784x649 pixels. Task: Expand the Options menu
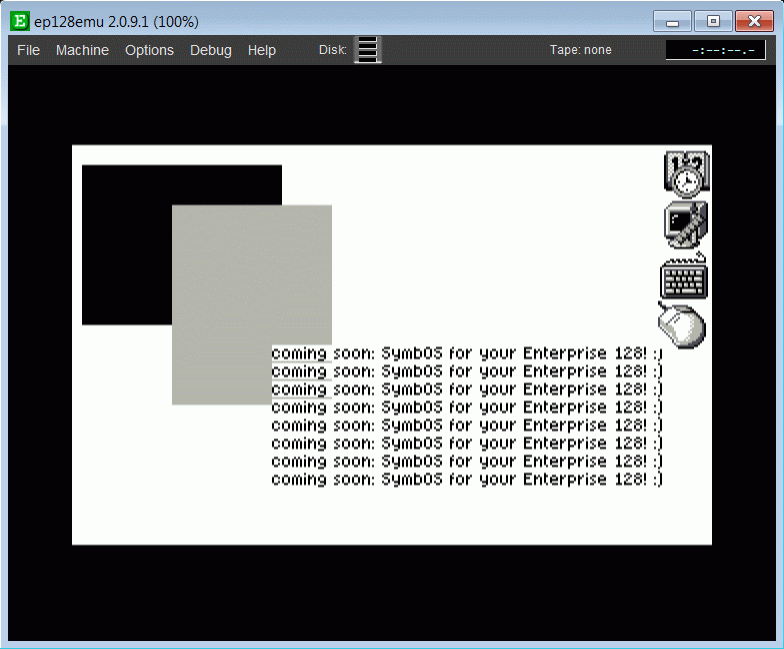(149, 50)
